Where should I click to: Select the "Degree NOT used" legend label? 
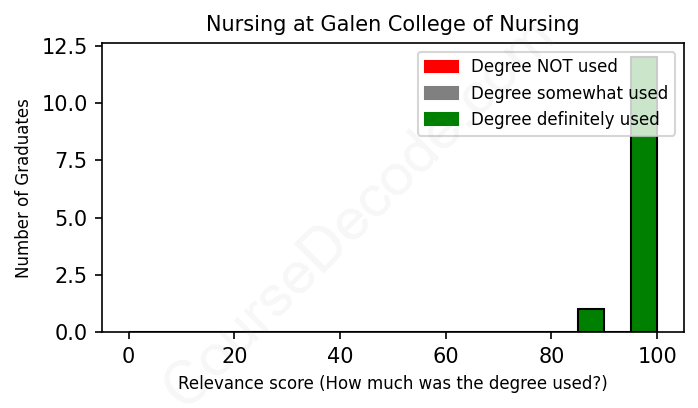(544, 67)
